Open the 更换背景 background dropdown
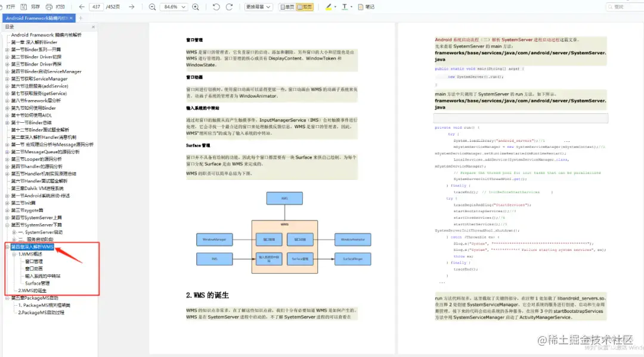644x357 pixels. (258, 7)
